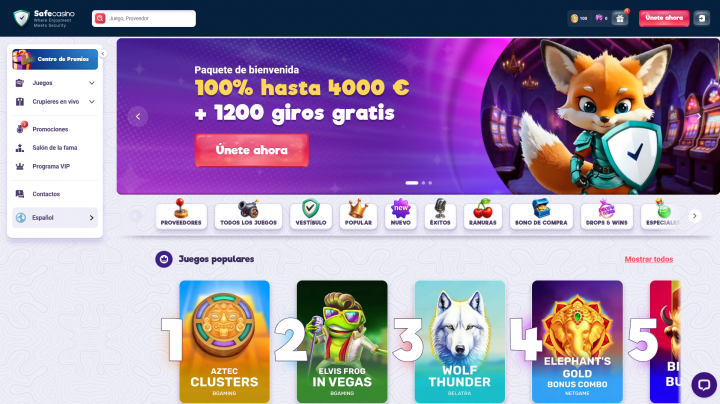Go to the Promociones page
The height and width of the screenshot is (404, 720).
point(50,129)
